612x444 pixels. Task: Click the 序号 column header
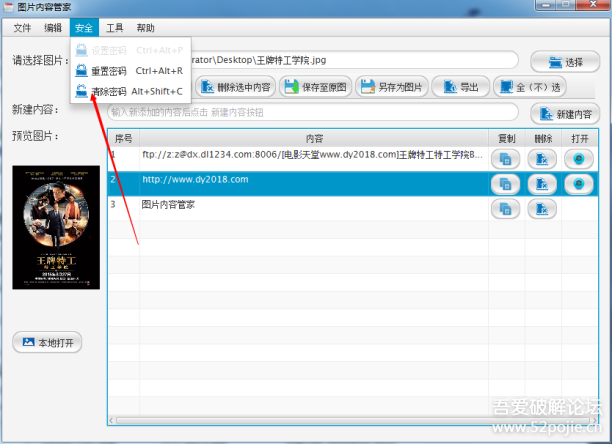(x=124, y=139)
